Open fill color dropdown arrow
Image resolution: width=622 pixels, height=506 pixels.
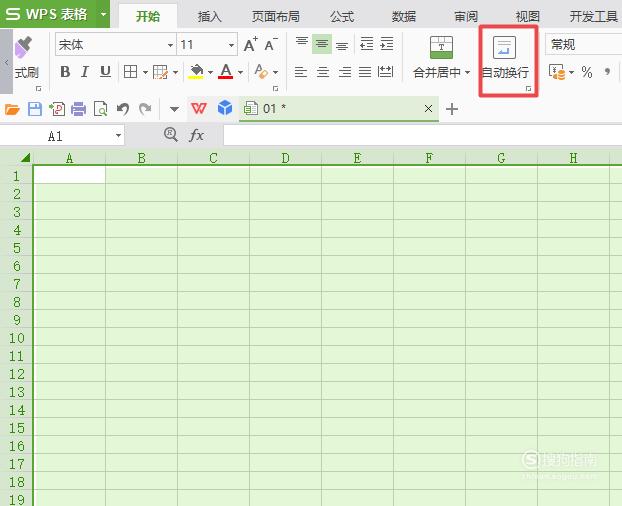[210, 72]
